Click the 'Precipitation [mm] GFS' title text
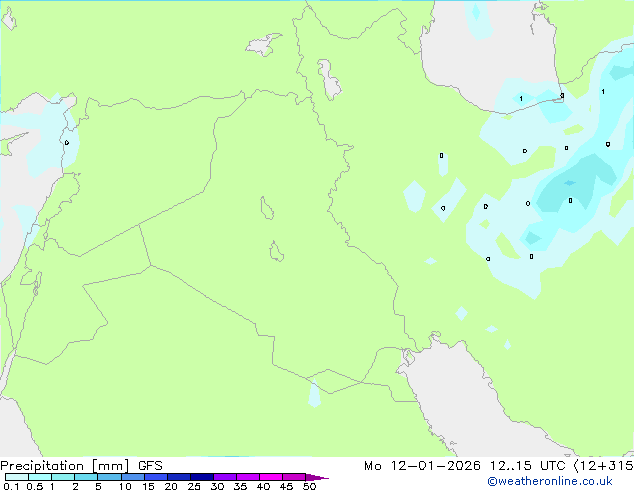 click(81, 466)
